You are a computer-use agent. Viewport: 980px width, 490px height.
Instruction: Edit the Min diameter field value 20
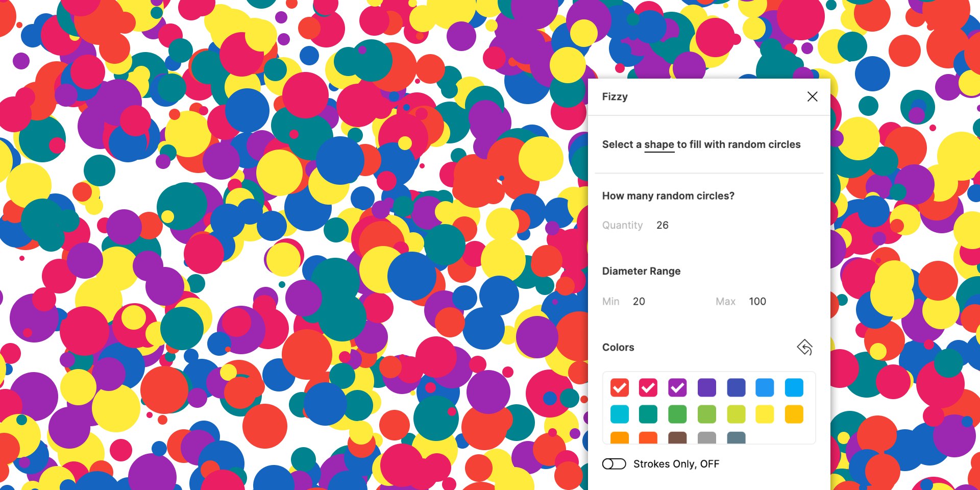[639, 302]
